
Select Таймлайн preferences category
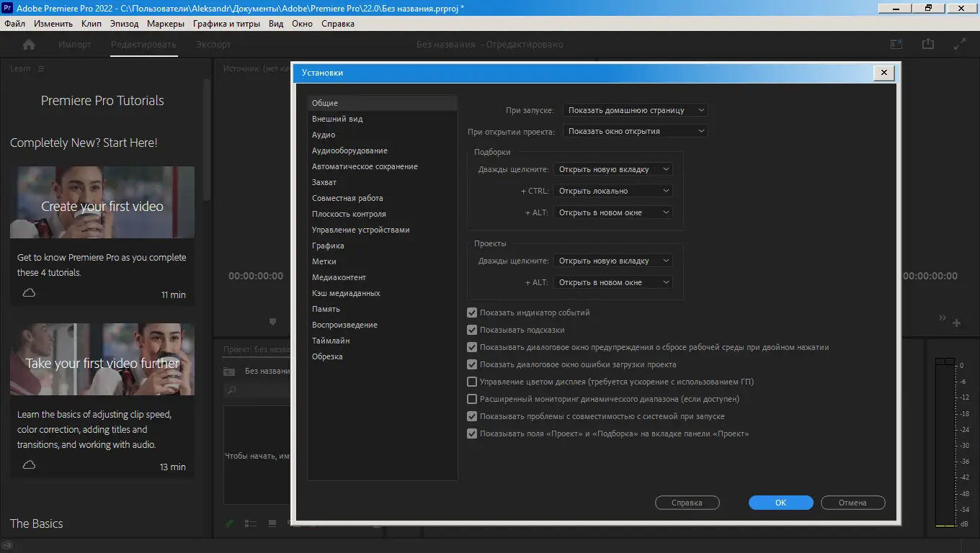coord(383,341)
